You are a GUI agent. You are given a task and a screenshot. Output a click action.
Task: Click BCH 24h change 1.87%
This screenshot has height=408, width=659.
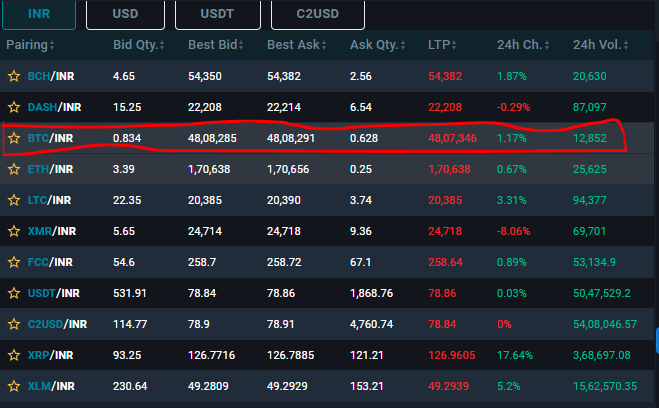pyautogui.click(x=511, y=76)
